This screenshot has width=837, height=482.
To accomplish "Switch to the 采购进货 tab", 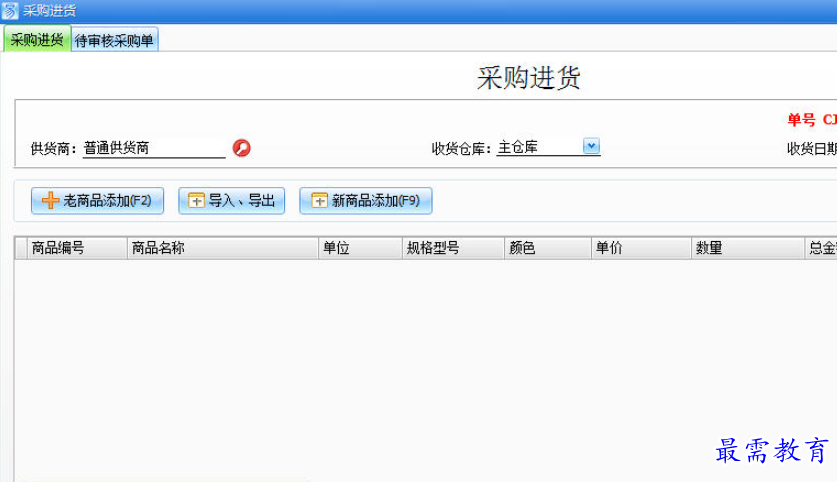I will click(x=37, y=39).
